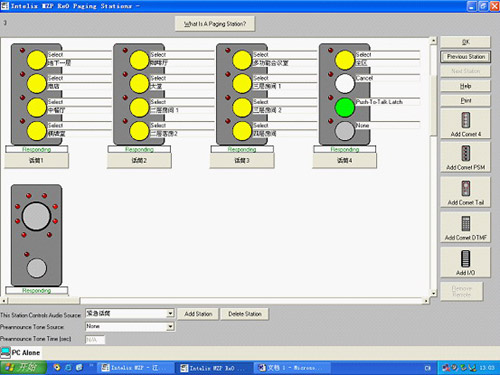Click Add I/O device icon
The height and width of the screenshot is (375, 500).
pyautogui.click(x=465, y=259)
